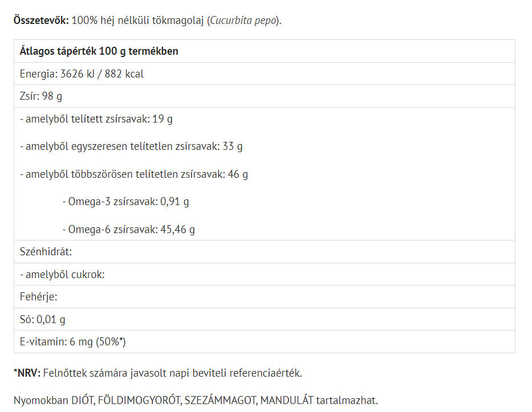Image resolution: width=532 pixels, height=412 pixels.
Task: Click the amelyből cukrok row
Action: [62, 275]
